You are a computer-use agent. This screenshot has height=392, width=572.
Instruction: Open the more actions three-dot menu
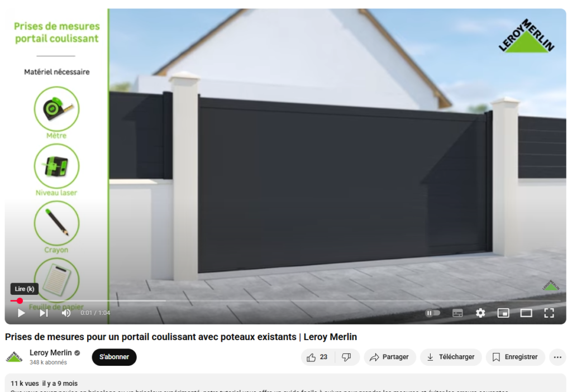557,357
